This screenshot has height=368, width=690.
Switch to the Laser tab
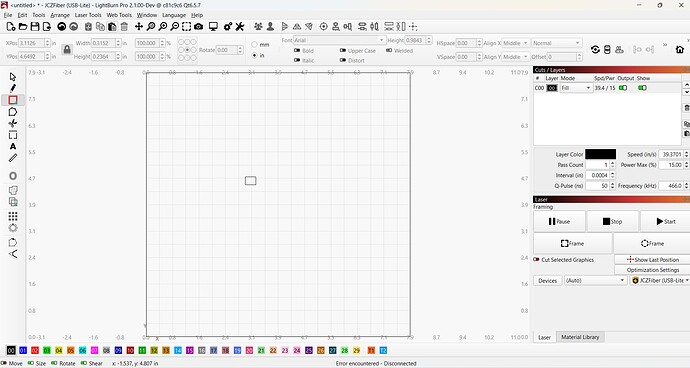click(544, 337)
